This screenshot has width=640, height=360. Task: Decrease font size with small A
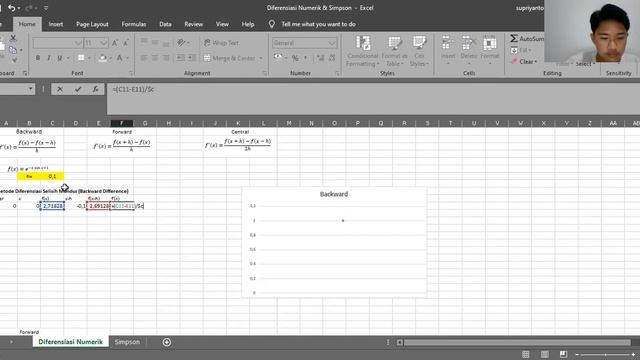[x=126, y=43]
